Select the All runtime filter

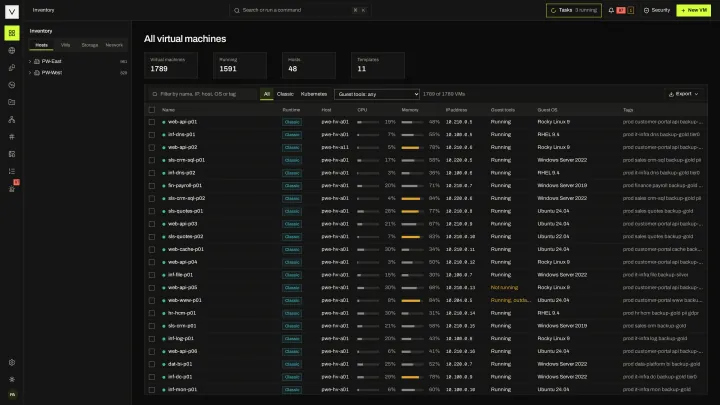click(x=267, y=94)
